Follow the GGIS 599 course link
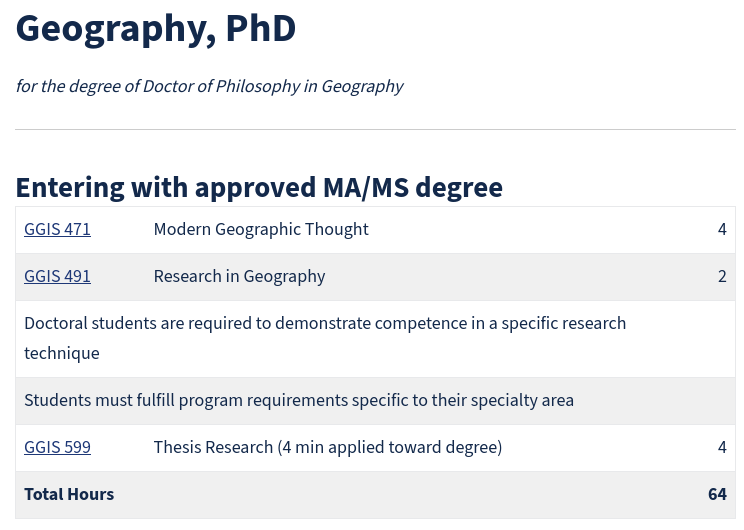744x530 pixels. point(57,447)
